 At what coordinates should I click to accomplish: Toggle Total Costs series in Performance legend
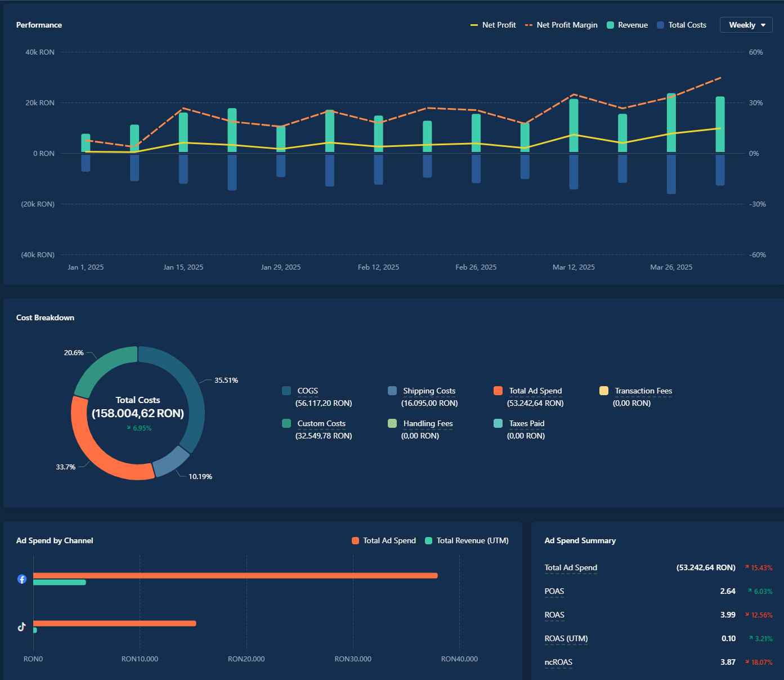(682, 25)
